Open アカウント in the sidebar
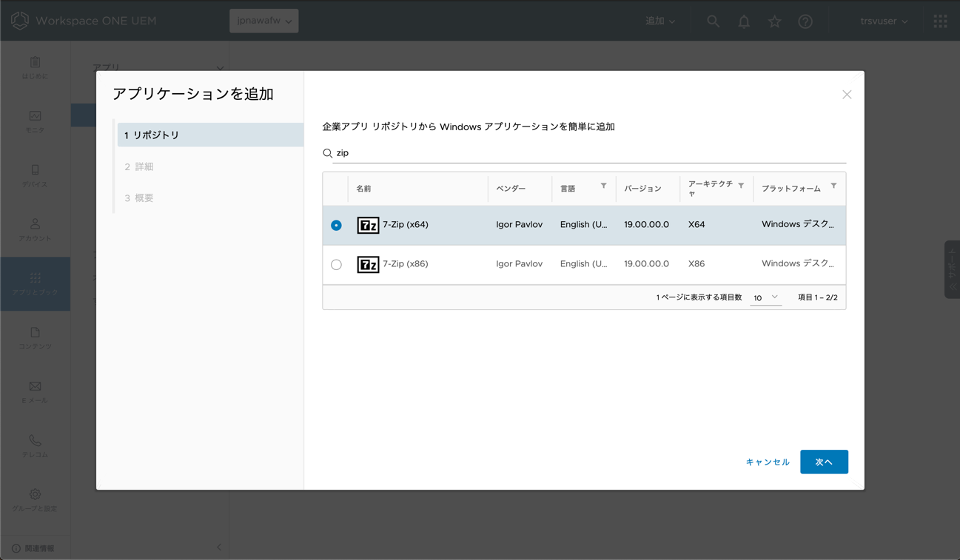The width and height of the screenshot is (960, 560). [35, 230]
